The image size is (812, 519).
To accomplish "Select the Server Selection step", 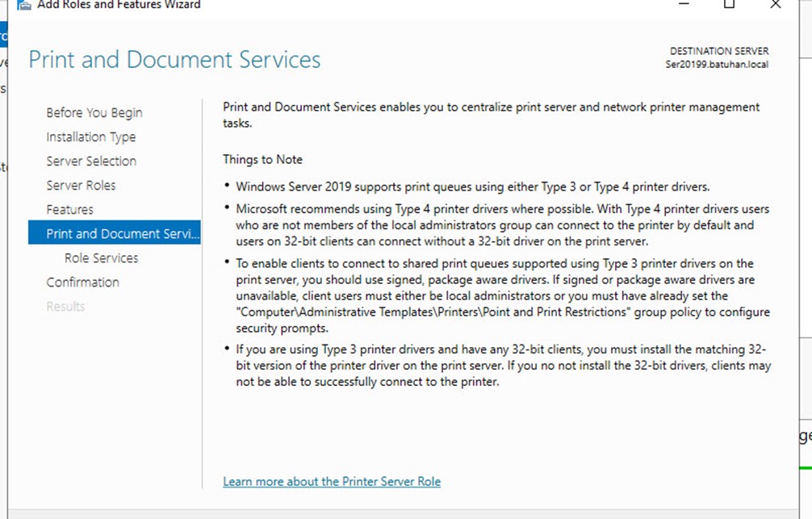I will pos(91,161).
